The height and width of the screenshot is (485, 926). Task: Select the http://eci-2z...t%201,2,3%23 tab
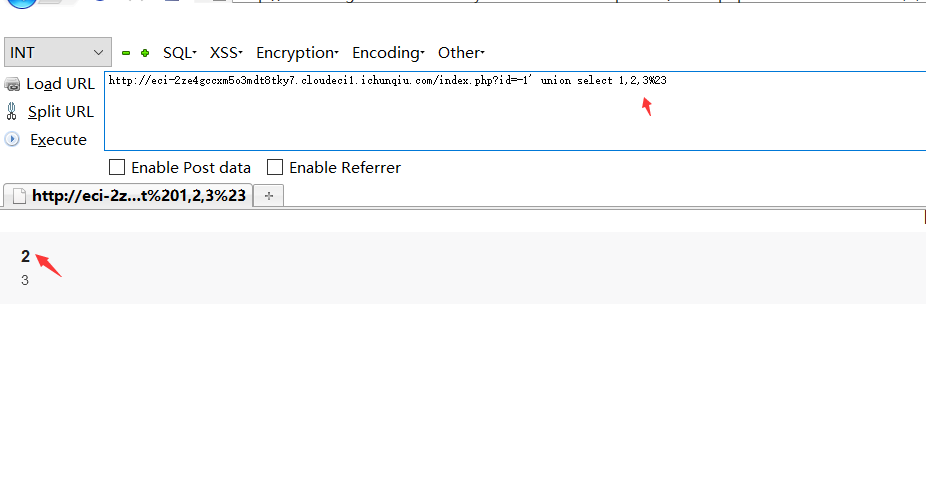click(128, 196)
